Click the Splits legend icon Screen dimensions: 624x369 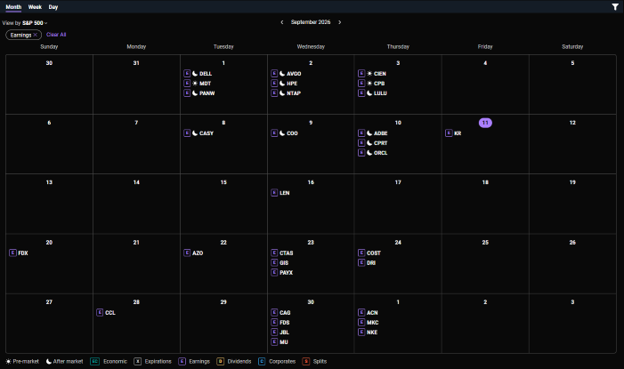click(306, 361)
